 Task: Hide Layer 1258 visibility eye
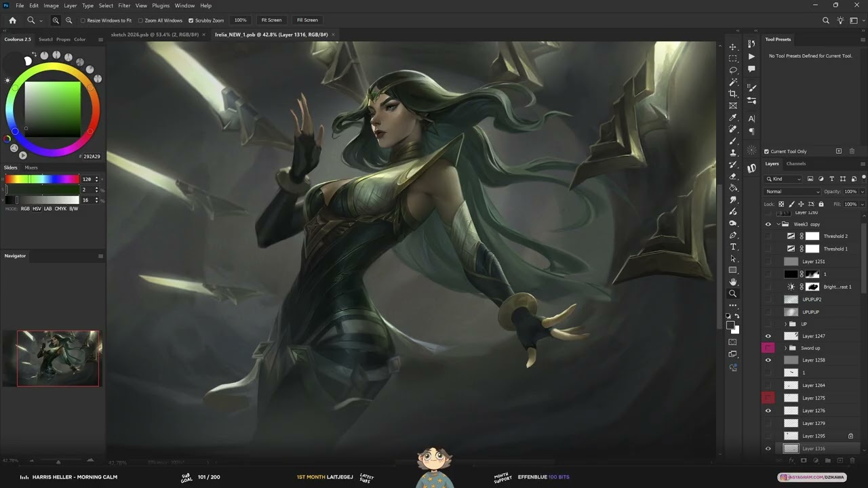tap(768, 360)
